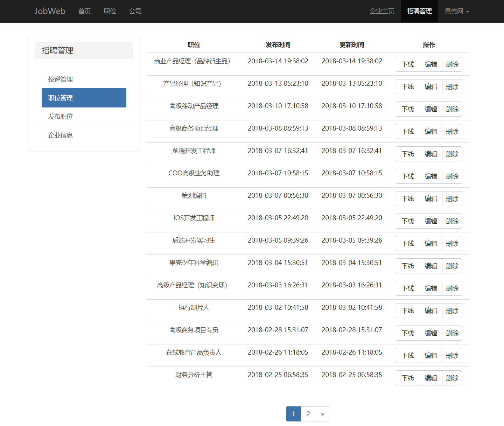Go to 首页 in the navbar
504x426 pixels.
pyautogui.click(x=84, y=11)
